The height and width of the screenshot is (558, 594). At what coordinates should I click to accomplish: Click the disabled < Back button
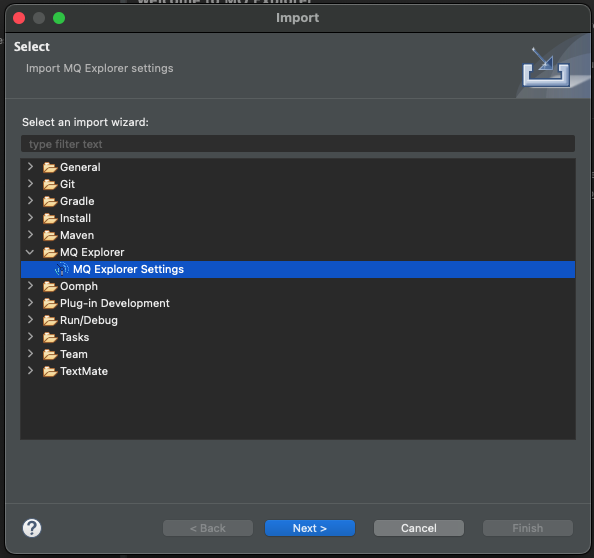pos(208,528)
